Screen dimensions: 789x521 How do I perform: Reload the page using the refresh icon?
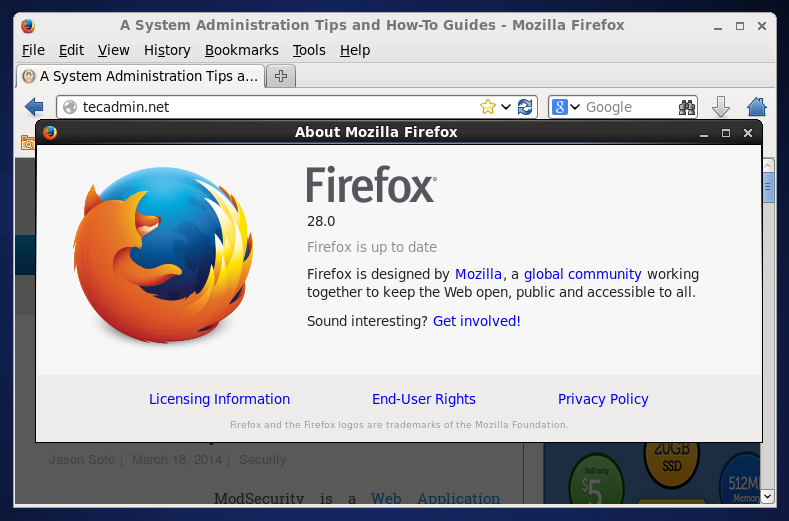coord(525,107)
